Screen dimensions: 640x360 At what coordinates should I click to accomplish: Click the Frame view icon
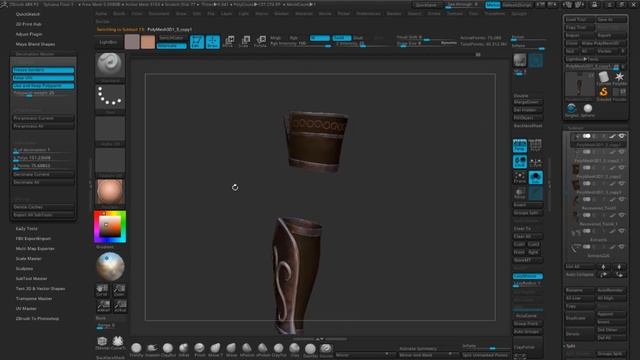click(520, 178)
